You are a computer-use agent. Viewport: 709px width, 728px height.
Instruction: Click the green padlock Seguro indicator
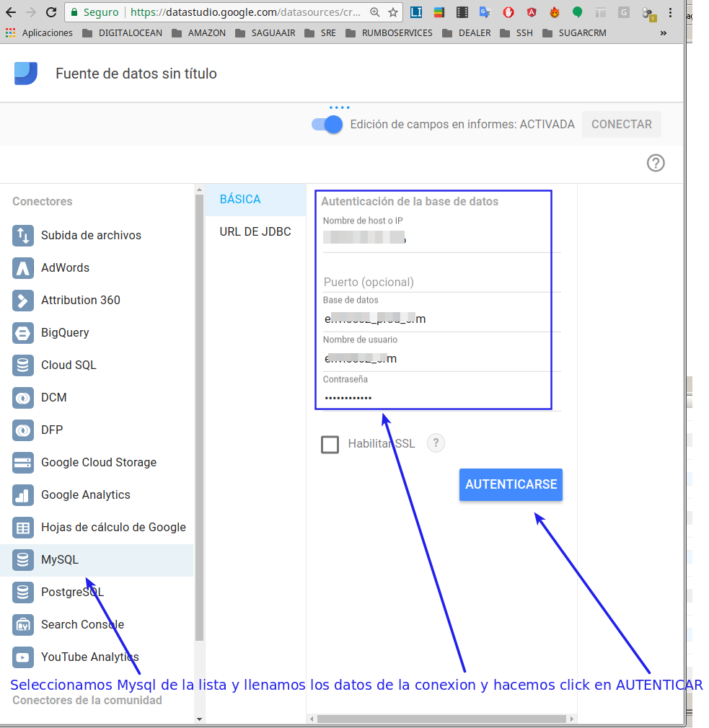point(94,12)
